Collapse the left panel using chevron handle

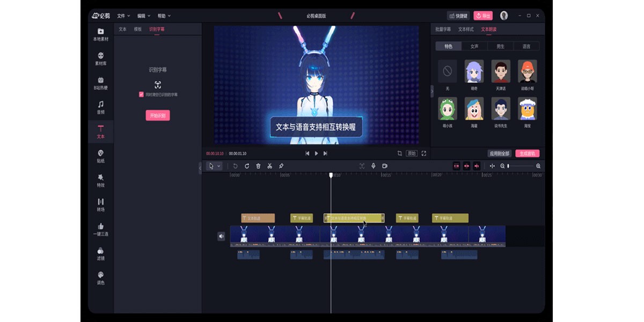coord(200,168)
